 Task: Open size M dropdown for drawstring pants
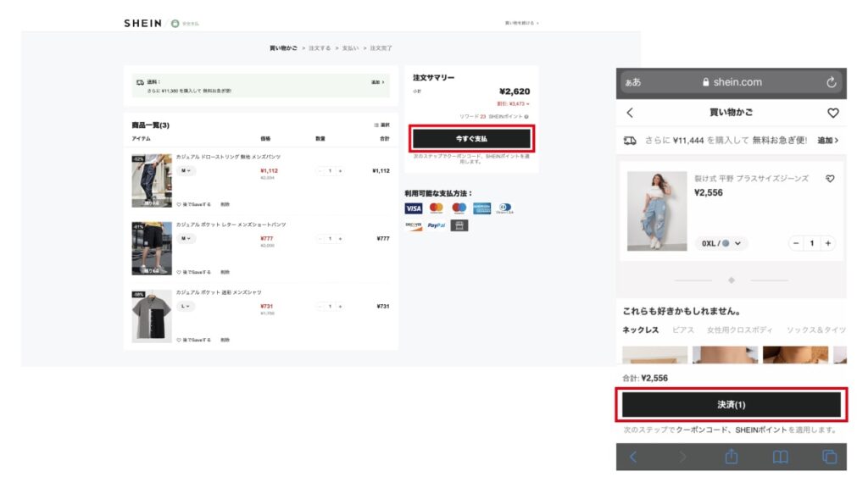click(x=186, y=171)
